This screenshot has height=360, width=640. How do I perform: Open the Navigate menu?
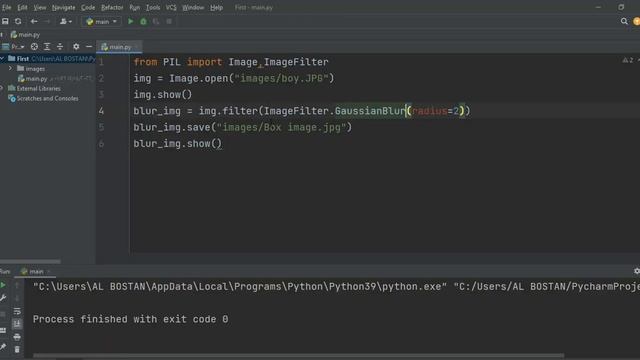[x=63, y=7]
